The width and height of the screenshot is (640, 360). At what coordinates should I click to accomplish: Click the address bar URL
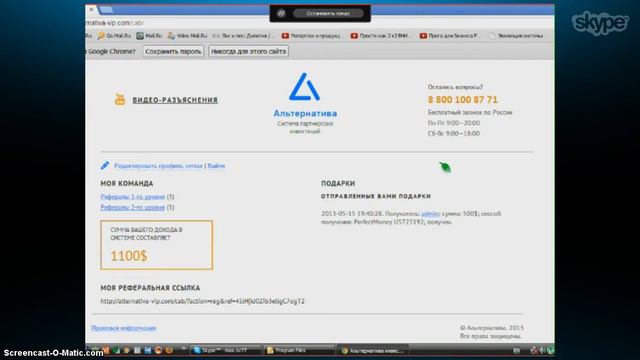[115, 23]
